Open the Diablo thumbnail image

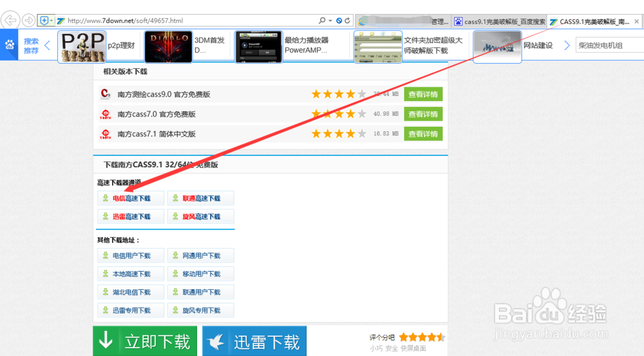[168, 47]
